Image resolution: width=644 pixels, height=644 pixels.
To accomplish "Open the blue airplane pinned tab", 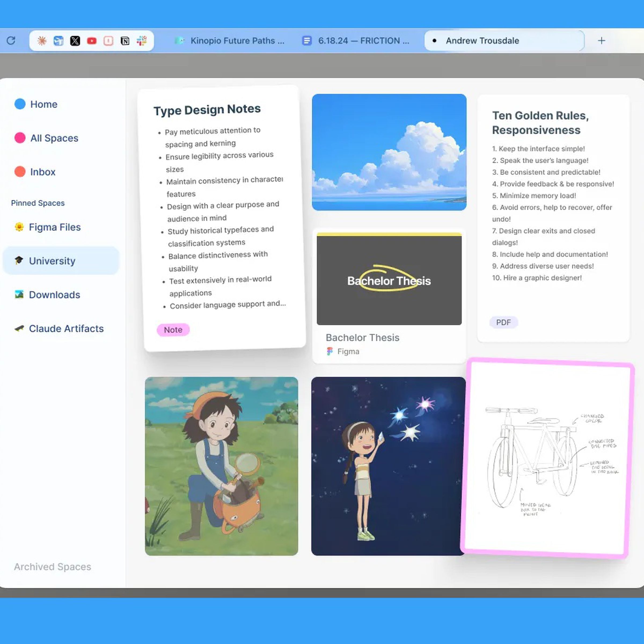I will pos(58,41).
